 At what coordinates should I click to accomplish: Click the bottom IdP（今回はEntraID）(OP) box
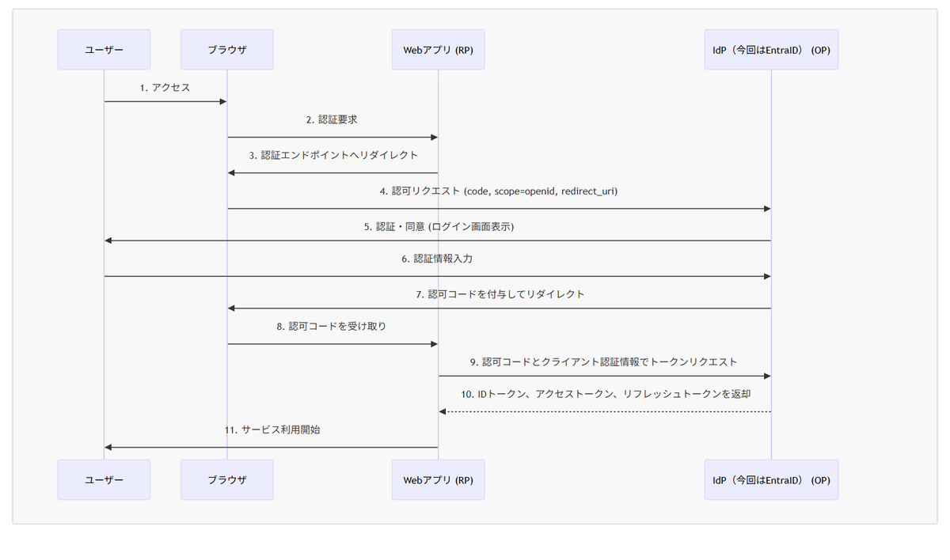[x=771, y=479]
